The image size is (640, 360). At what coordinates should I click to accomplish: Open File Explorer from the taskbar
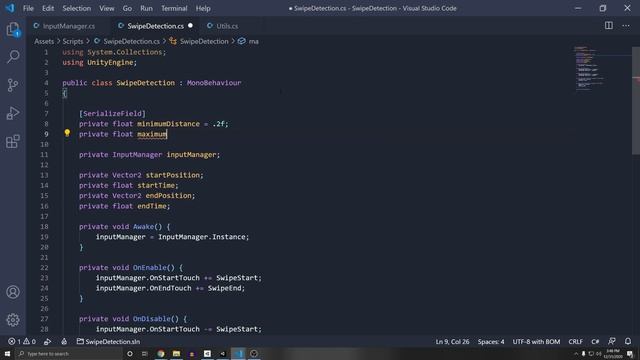pyautogui.click(x=176, y=353)
